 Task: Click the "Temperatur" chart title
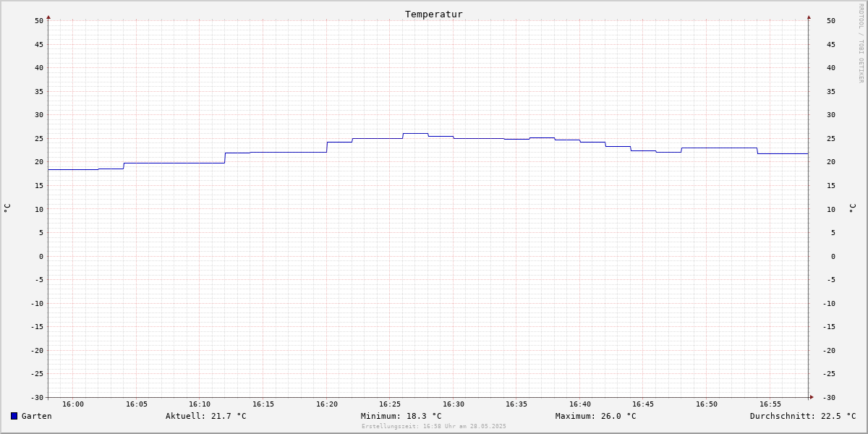click(434, 14)
